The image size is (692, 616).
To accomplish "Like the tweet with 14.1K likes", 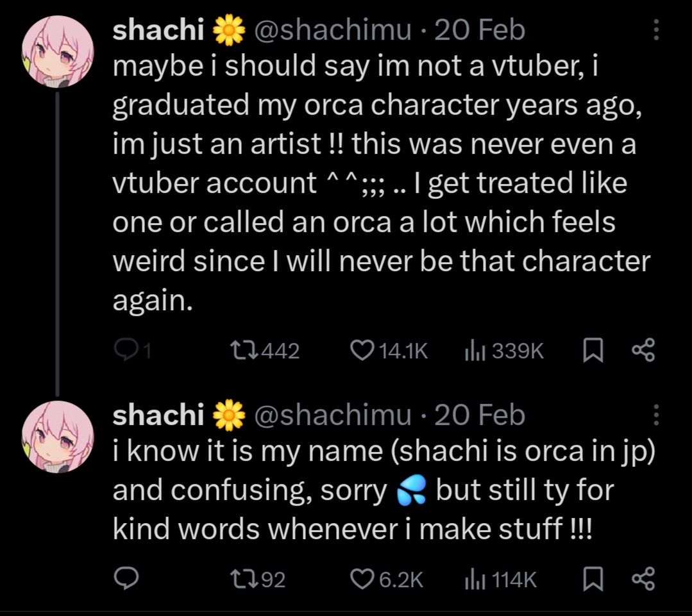I will click(x=364, y=350).
